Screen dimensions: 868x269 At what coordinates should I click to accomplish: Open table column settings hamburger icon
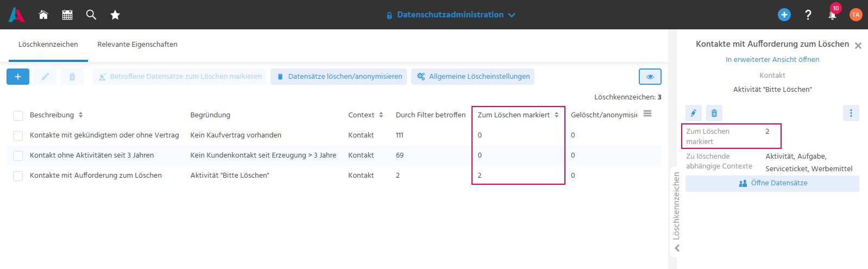pos(647,114)
